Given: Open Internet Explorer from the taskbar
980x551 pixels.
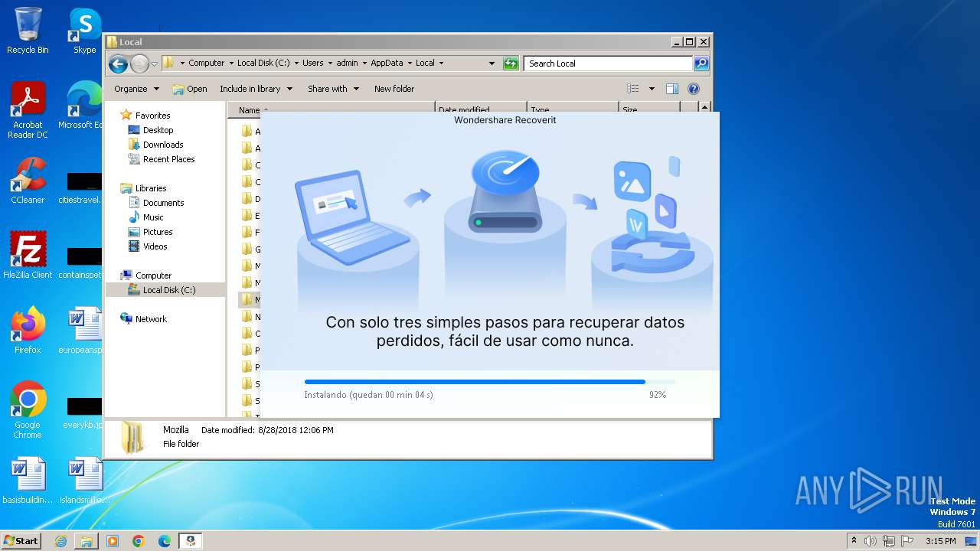Looking at the screenshot, I should coord(60,541).
